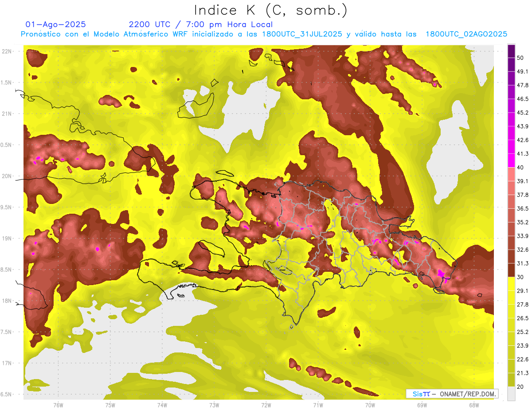Click longitude axis label '72W'
Viewport: 532px width, 411px height.
click(266, 405)
